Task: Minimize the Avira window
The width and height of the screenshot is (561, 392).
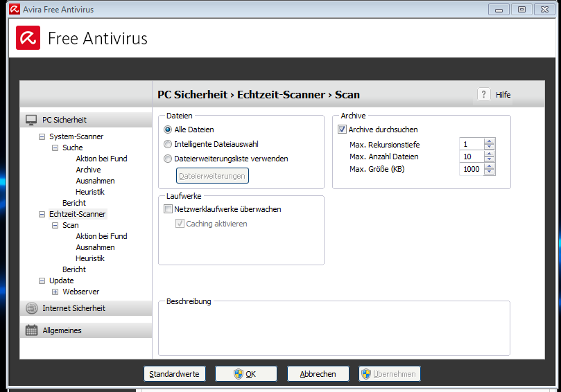Action: point(499,10)
